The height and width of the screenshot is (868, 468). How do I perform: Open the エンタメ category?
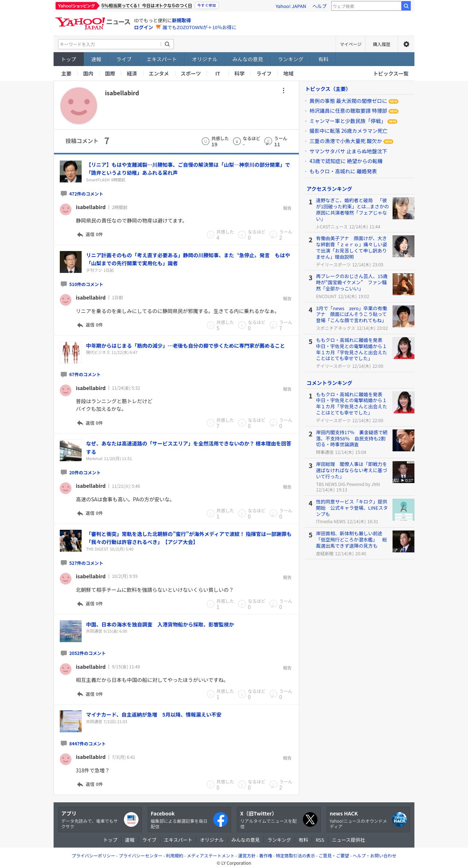[x=159, y=74]
